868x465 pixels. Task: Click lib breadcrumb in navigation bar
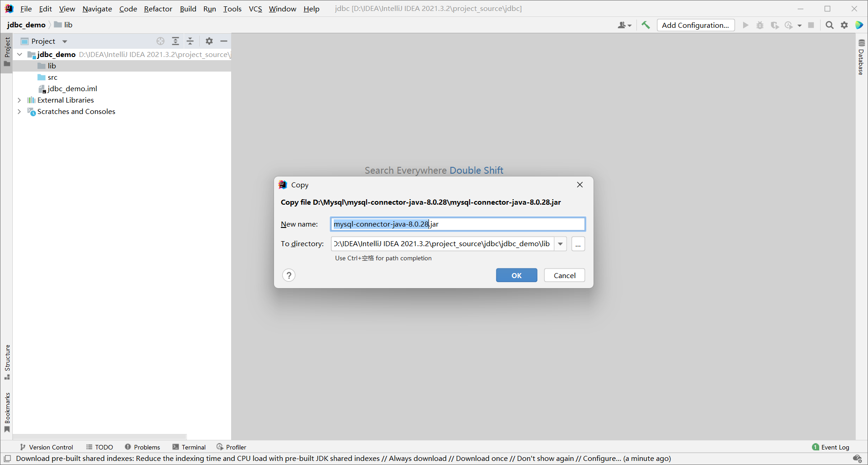pyautogui.click(x=63, y=25)
